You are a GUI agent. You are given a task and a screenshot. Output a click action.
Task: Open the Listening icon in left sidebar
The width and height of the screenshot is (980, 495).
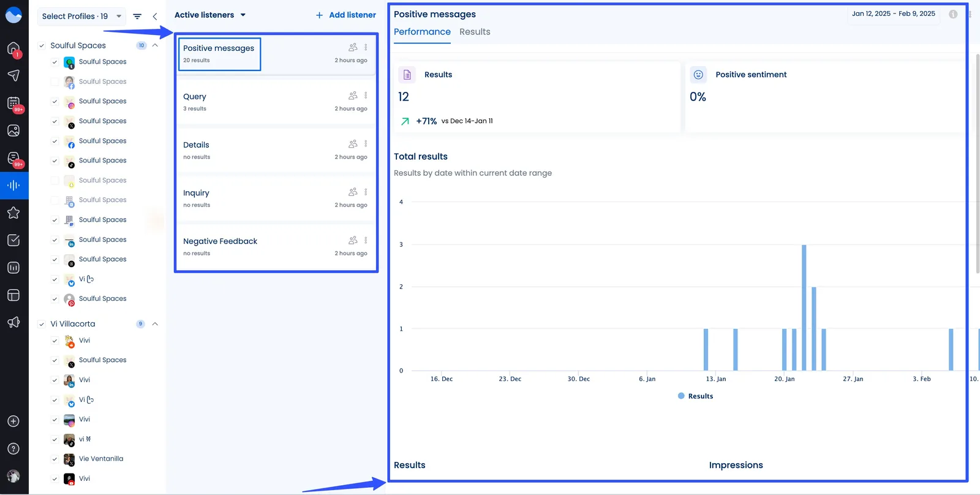(13, 185)
